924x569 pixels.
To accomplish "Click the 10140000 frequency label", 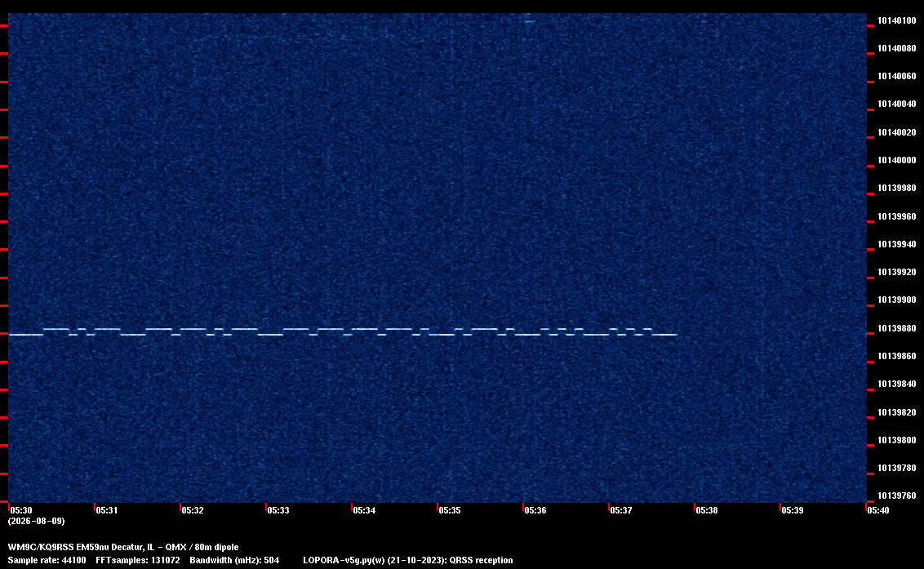I will click(x=896, y=160).
